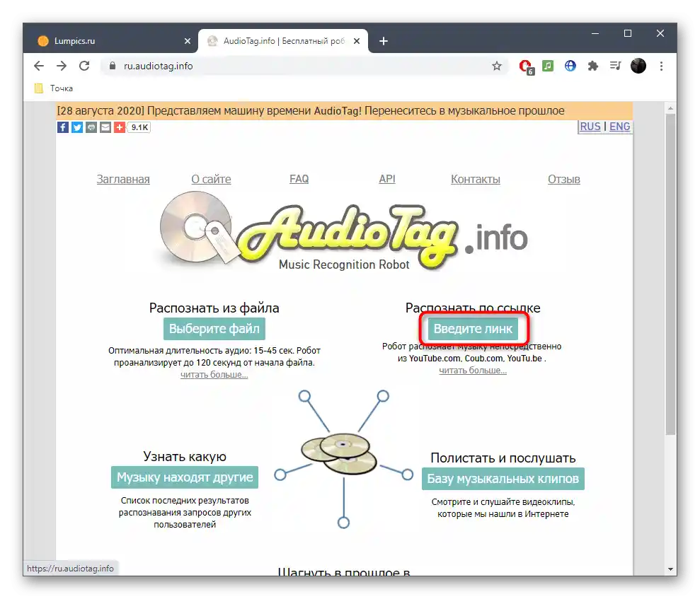
Task: Open the О сайте menu link
Action: coord(211,180)
